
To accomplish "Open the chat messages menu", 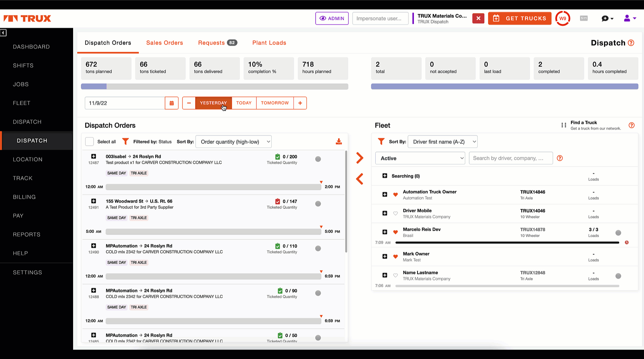I will click(607, 18).
